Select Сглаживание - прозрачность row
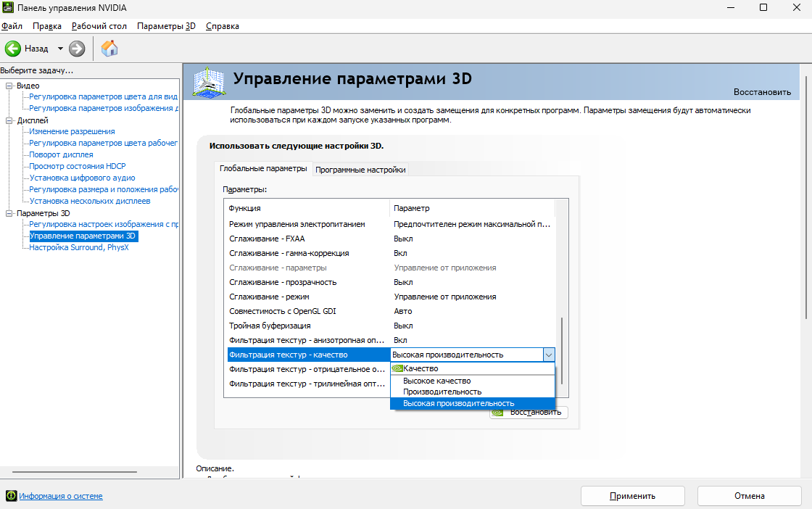Image resolution: width=812 pixels, height=509 pixels. 391,282
